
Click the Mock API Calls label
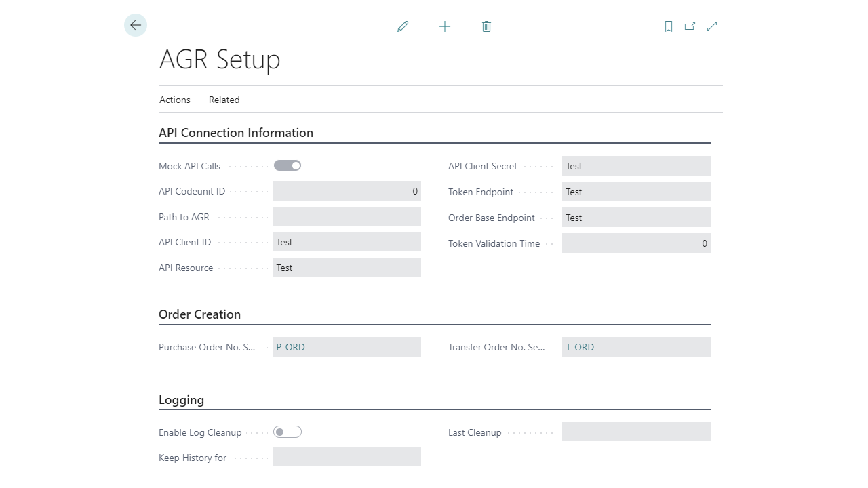coord(189,166)
